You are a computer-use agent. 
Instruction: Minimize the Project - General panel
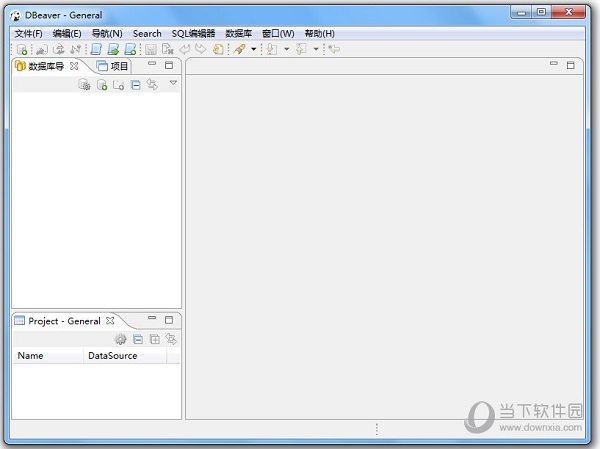tap(152, 318)
